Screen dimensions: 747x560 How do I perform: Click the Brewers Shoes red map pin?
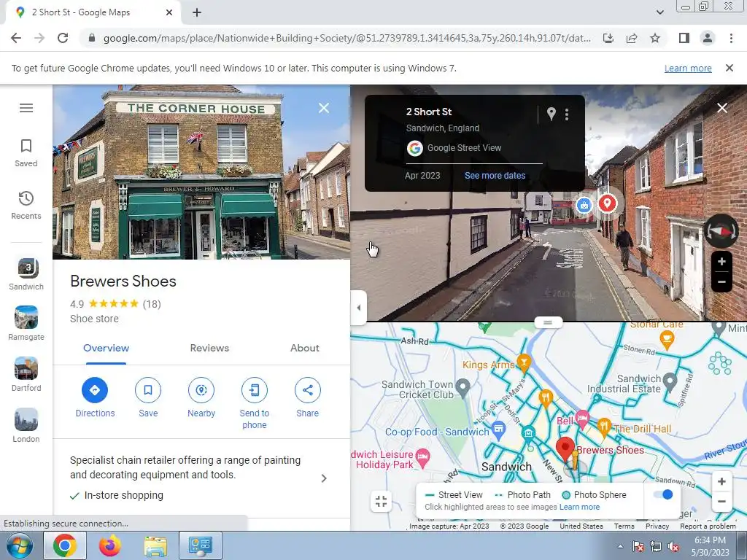click(x=565, y=449)
